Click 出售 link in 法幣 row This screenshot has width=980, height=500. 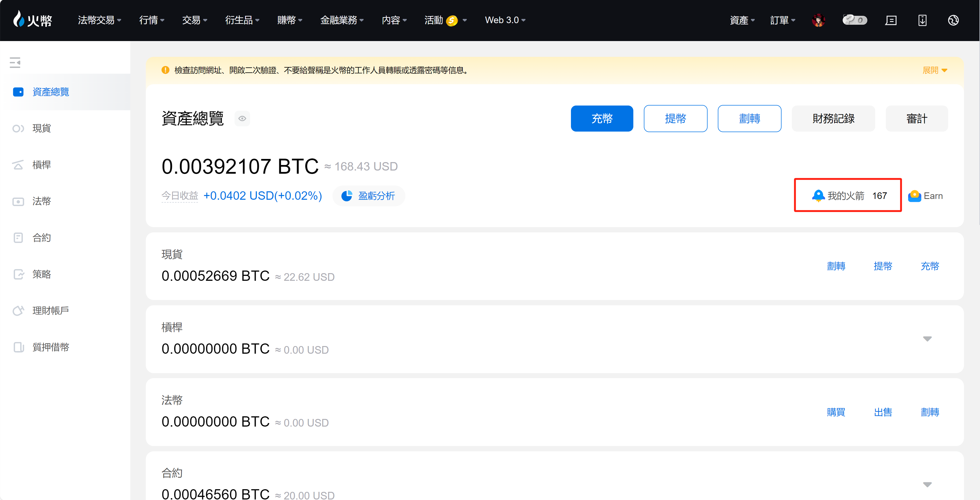pyautogui.click(x=883, y=412)
